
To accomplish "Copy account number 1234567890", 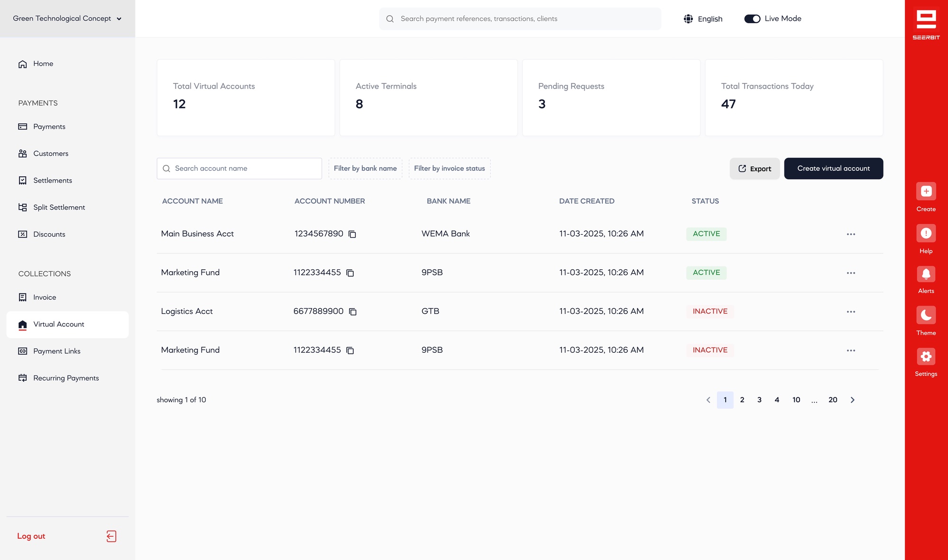I will pyautogui.click(x=352, y=234).
